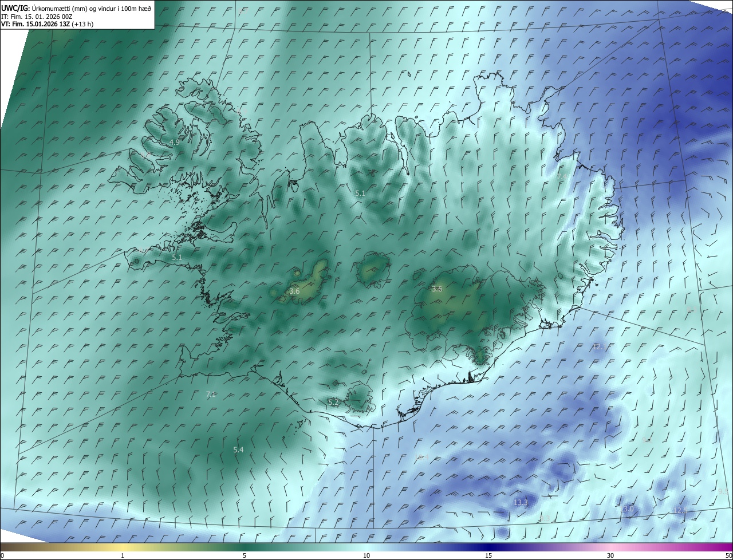
Task: Click the 13.3 precipitation maximum label
Action: (x=521, y=503)
